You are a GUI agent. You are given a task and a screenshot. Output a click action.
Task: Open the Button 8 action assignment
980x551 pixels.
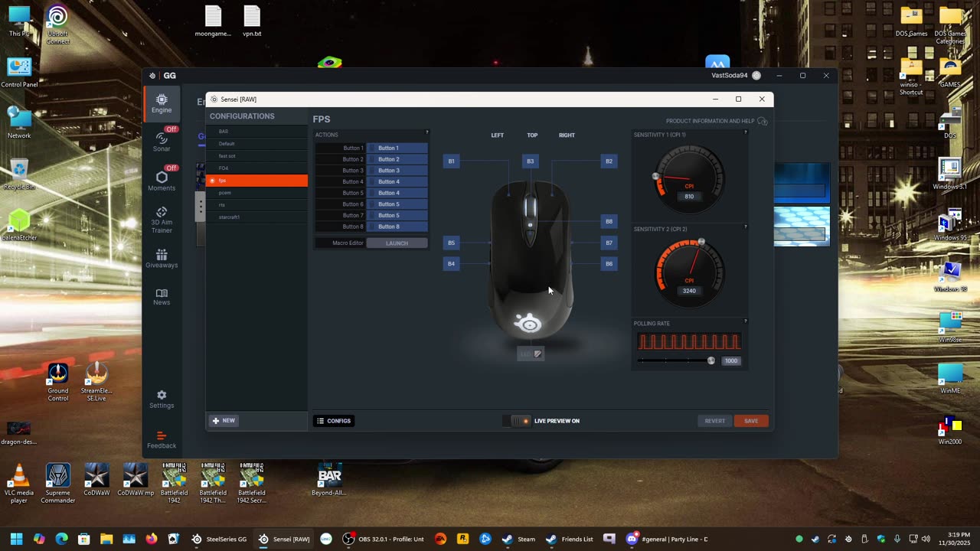(x=397, y=227)
